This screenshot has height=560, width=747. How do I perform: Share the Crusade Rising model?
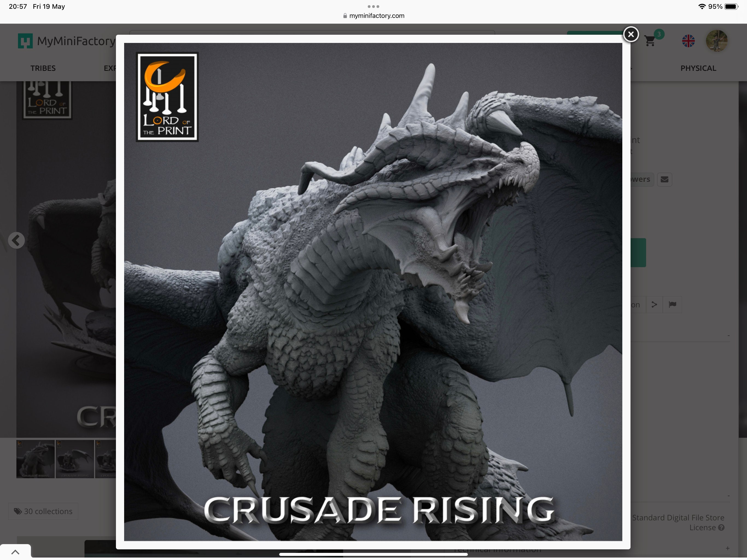(655, 304)
